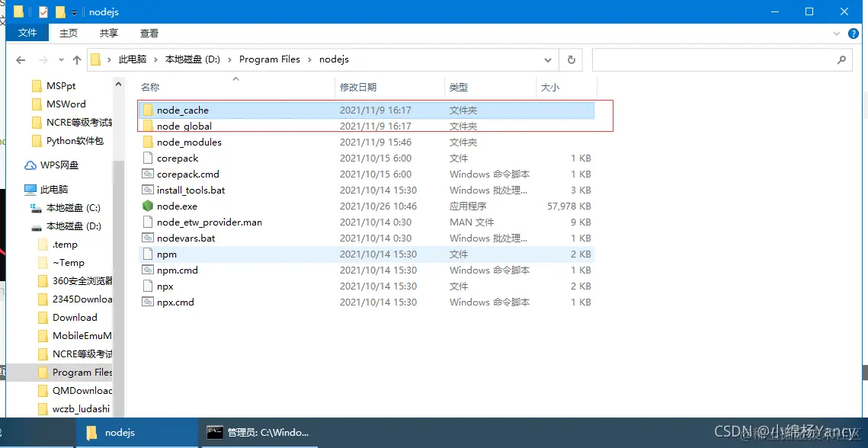
Task: Click the Forward navigation arrow
Action: [x=43, y=59]
